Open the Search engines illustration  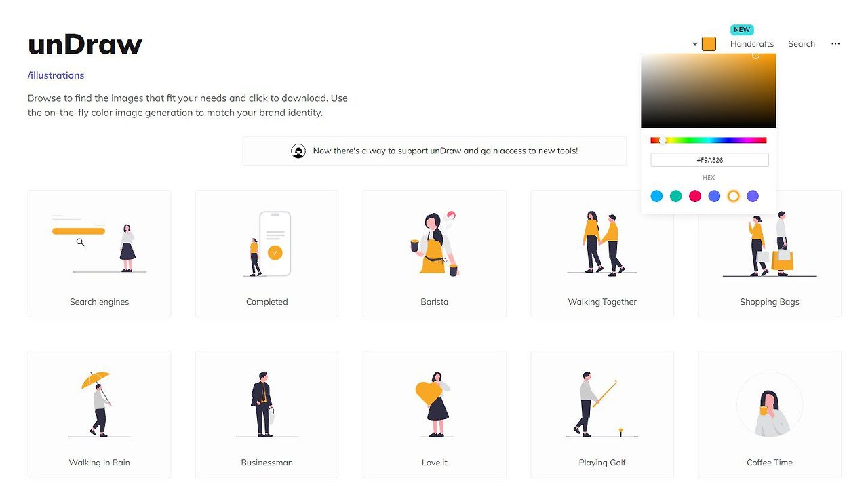pyautogui.click(x=99, y=254)
